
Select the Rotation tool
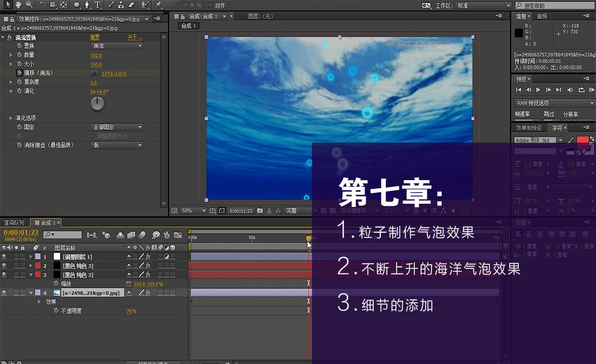[x=42, y=5]
